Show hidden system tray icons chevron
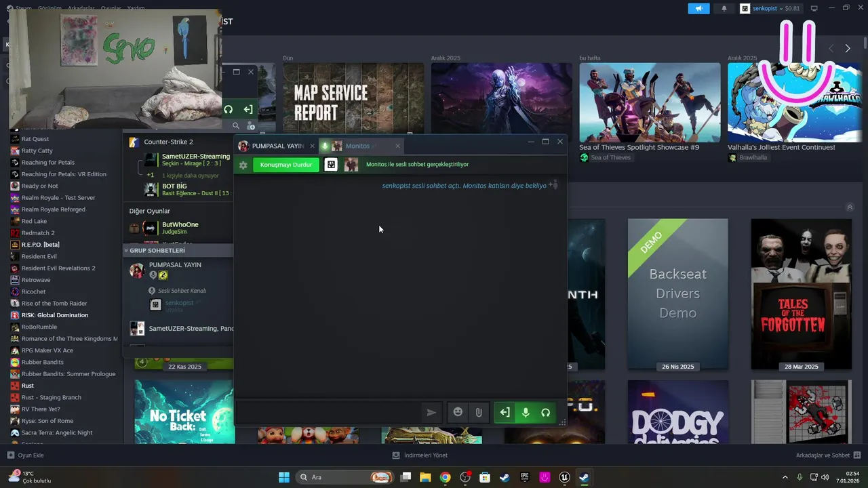 point(785,477)
